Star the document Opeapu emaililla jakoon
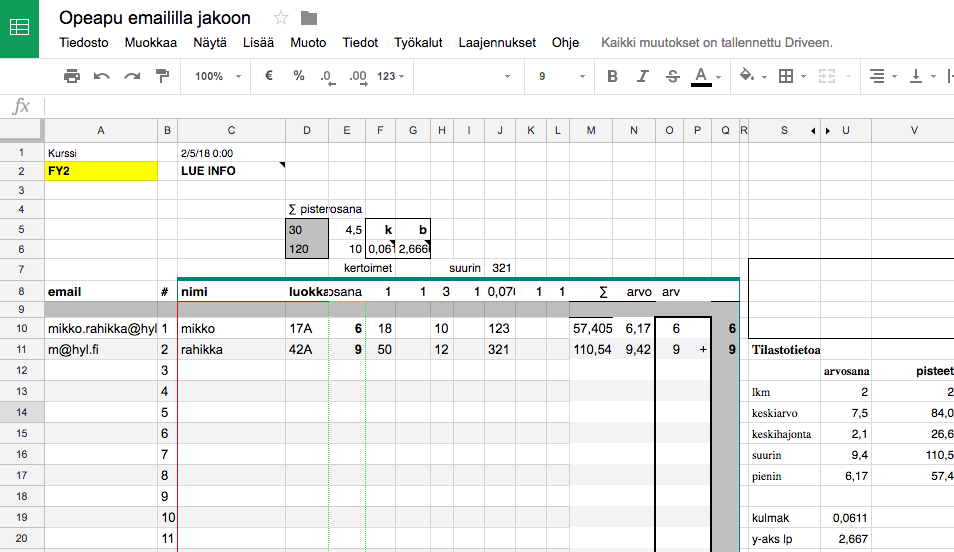The height and width of the screenshot is (552, 954). (280, 18)
